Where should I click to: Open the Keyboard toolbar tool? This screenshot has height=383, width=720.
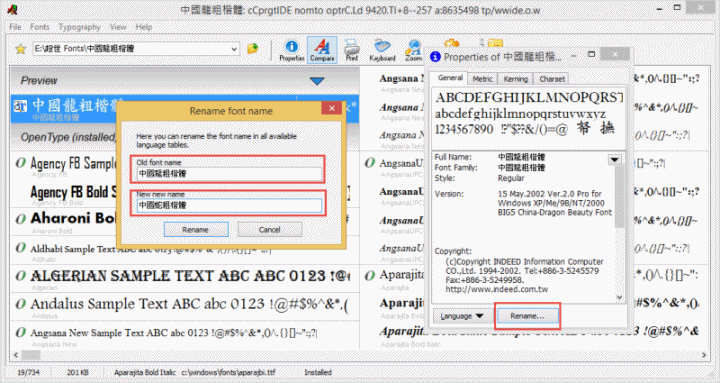(382, 51)
